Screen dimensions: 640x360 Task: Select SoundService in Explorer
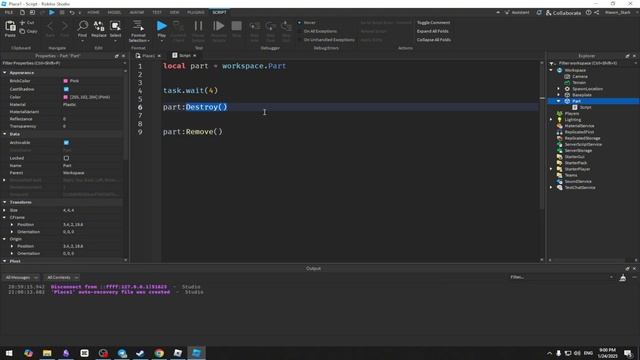point(578,181)
